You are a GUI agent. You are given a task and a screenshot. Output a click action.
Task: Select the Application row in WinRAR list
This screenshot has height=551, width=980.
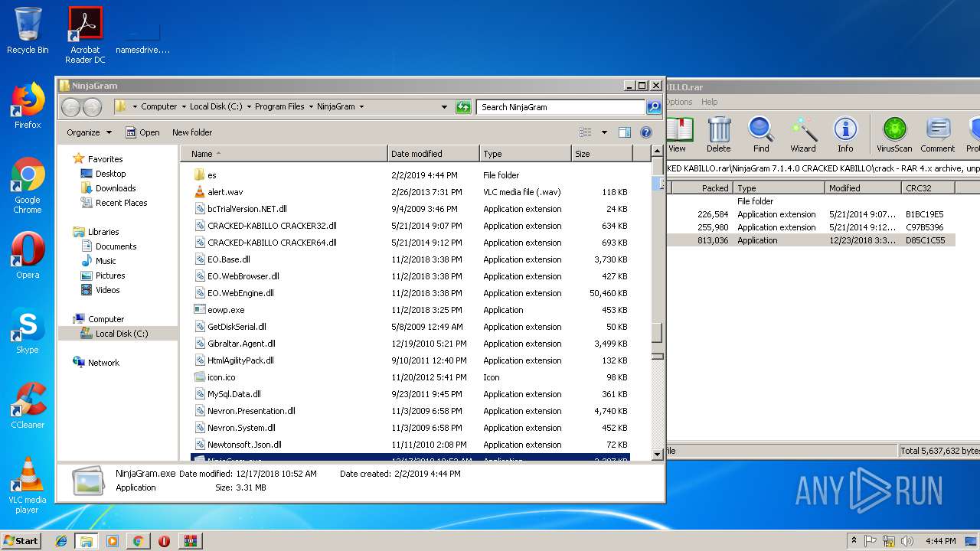click(x=812, y=240)
